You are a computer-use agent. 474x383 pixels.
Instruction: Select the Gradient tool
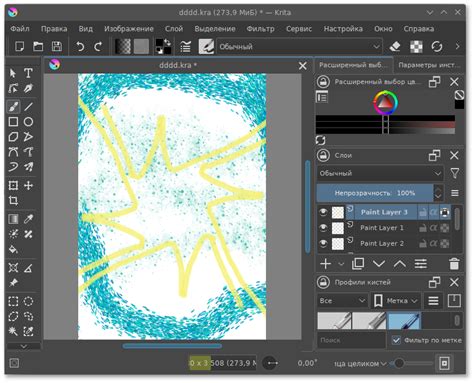point(13,219)
